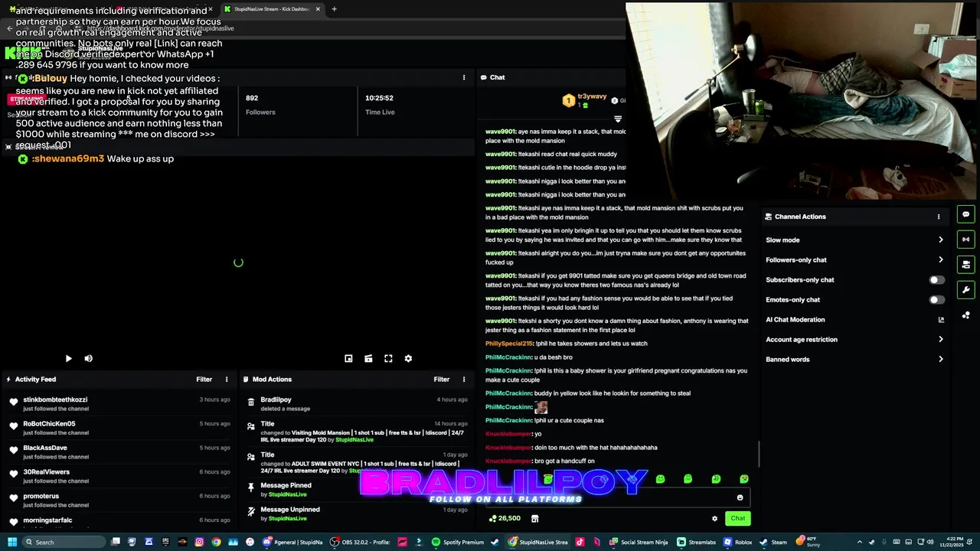Viewport: 980px width, 551px height.
Task: Open Roblox from taskbar
Action: pos(738,542)
